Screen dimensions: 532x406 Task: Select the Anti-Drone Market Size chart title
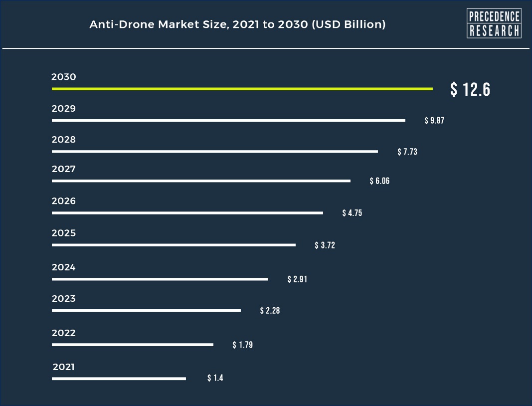pos(237,24)
